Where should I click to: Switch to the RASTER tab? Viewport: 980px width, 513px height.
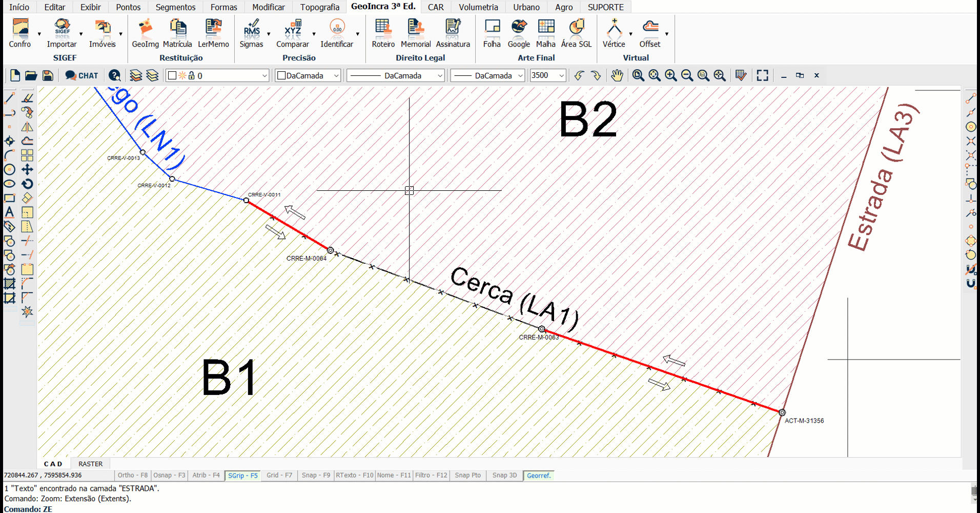pos(90,464)
